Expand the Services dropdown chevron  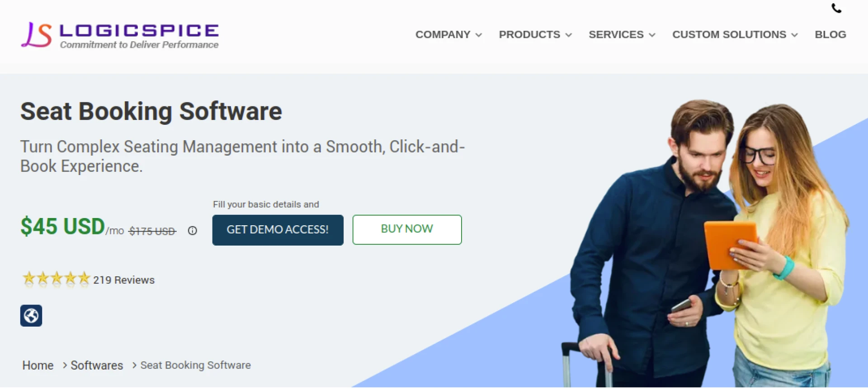[x=652, y=35]
